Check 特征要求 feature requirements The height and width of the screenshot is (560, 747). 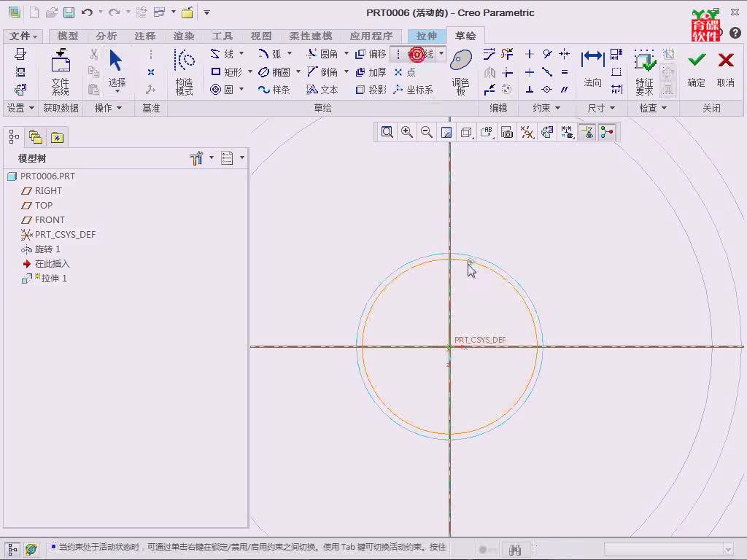point(645,72)
